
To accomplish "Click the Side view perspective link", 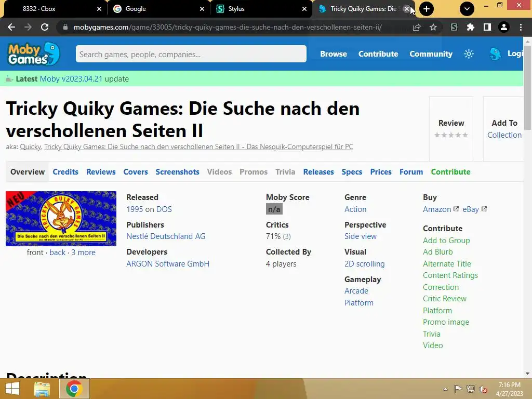I will [361, 236].
